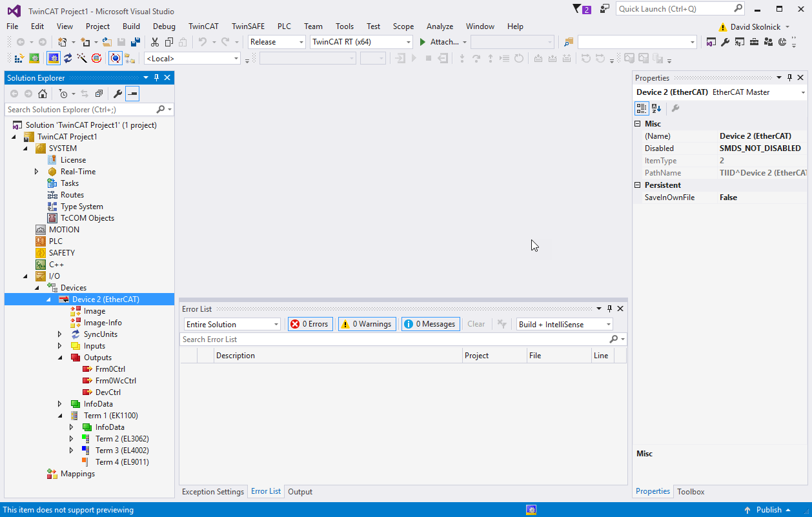Open the PLC menu

[x=284, y=26]
